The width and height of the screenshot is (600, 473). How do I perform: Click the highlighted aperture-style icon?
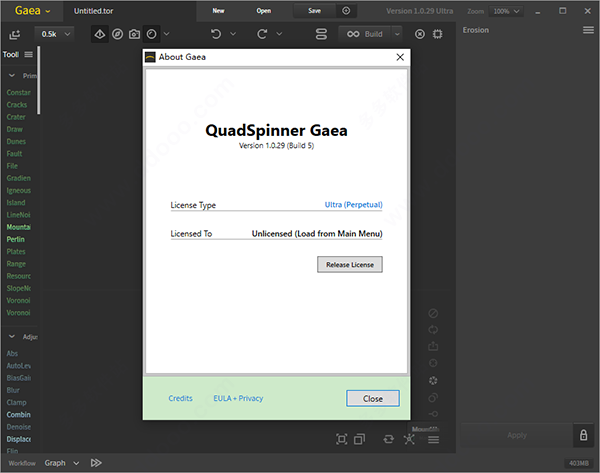pos(433,380)
